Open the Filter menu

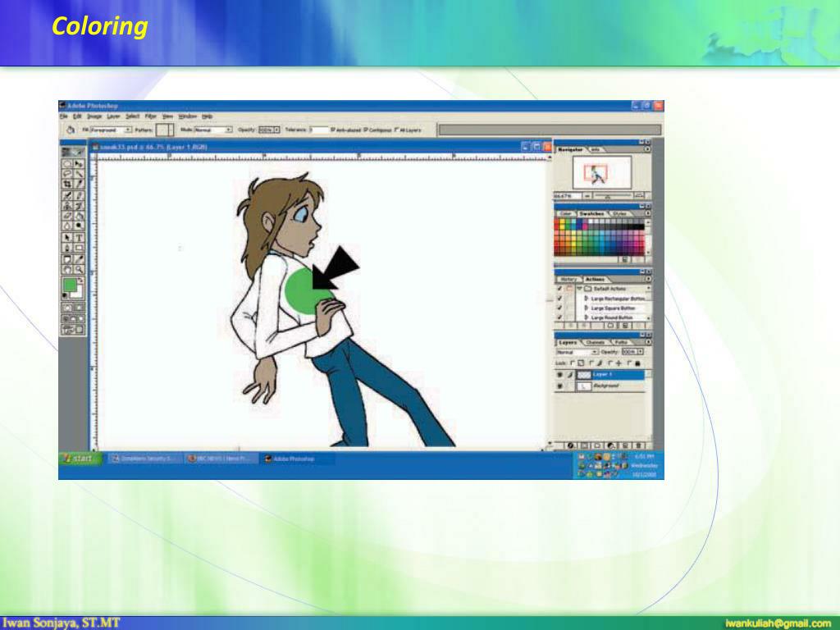click(150, 116)
